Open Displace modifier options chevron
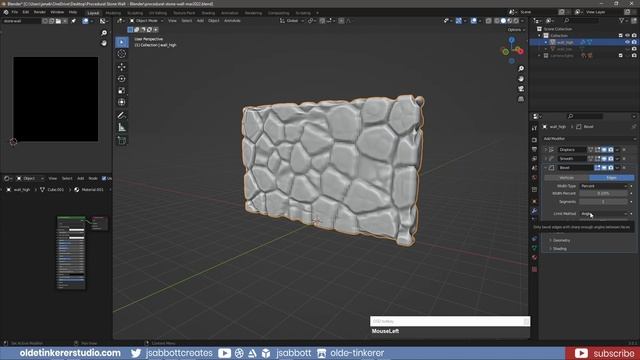 (617, 150)
